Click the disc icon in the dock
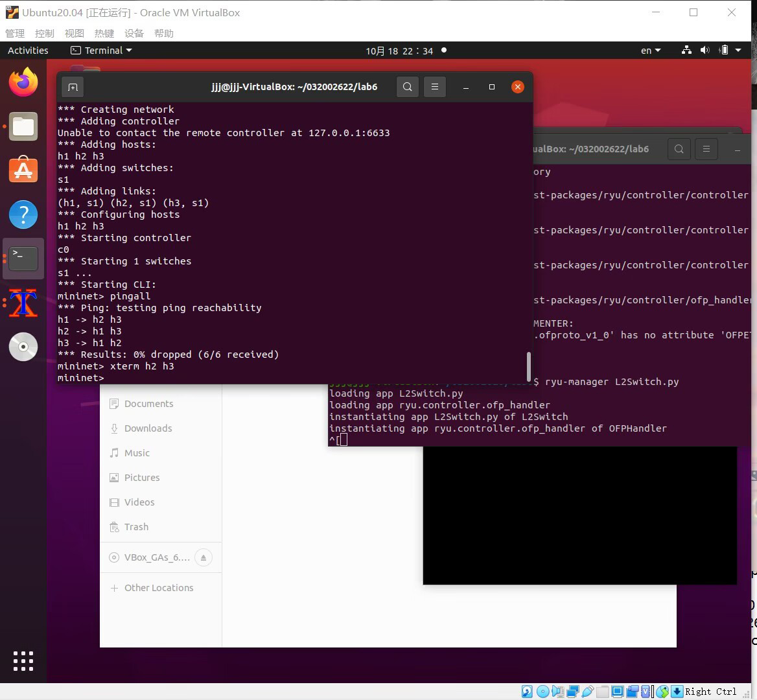Screen dimensions: 757x700 (x=23, y=347)
